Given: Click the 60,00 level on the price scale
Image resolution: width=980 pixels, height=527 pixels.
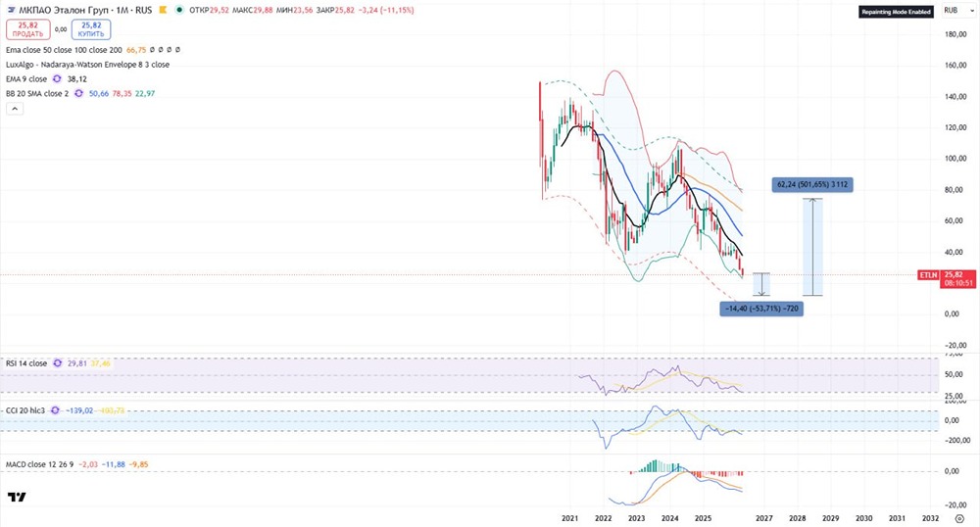Looking at the screenshot, I should [x=954, y=220].
